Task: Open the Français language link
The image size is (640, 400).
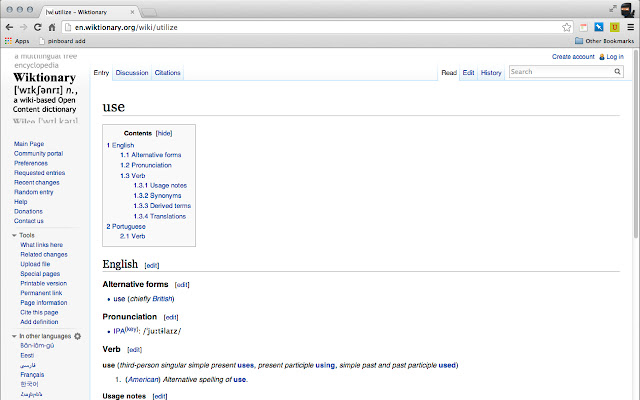Action: tap(32, 375)
